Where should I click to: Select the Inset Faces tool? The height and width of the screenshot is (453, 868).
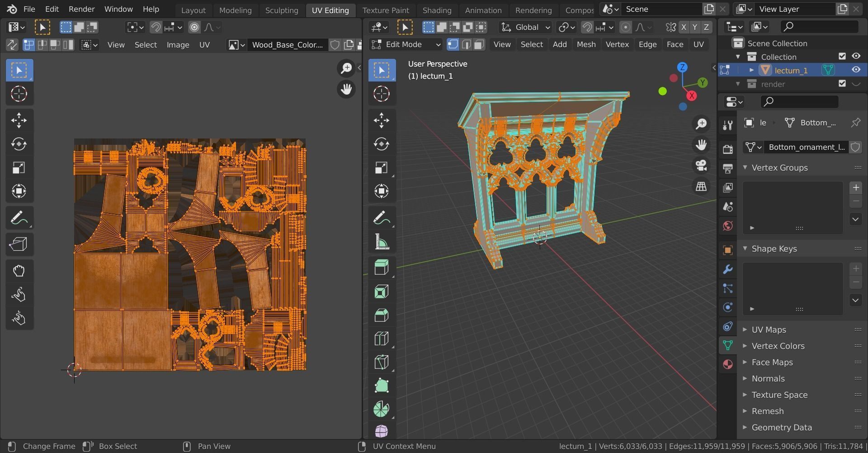[x=382, y=291]
